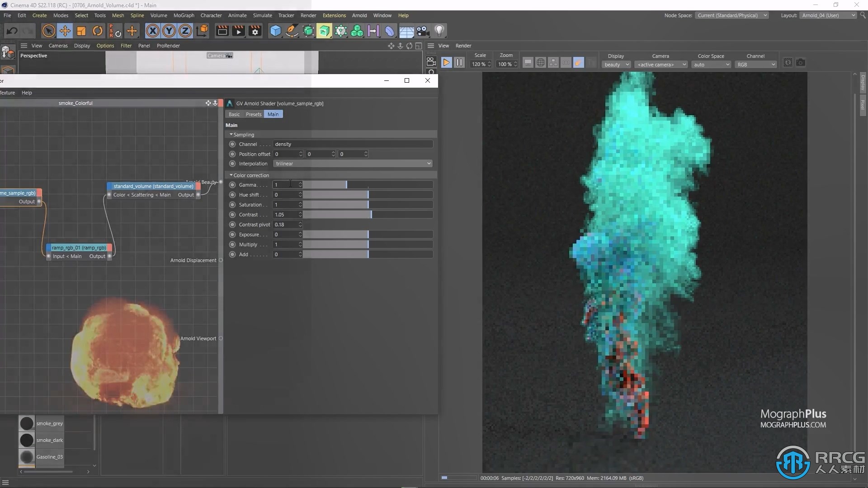Screen dimensions: 868x488
Task: Click the Pause animation button
Action: click(x=458, y=62)
